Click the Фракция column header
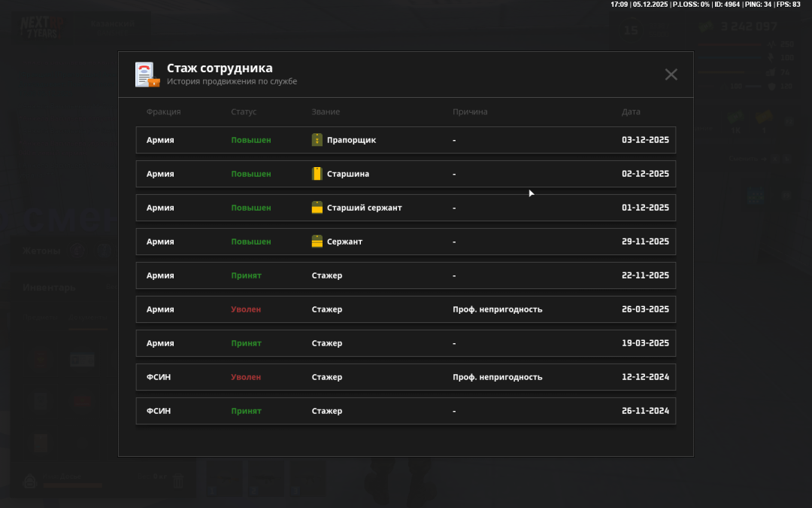 163,112
